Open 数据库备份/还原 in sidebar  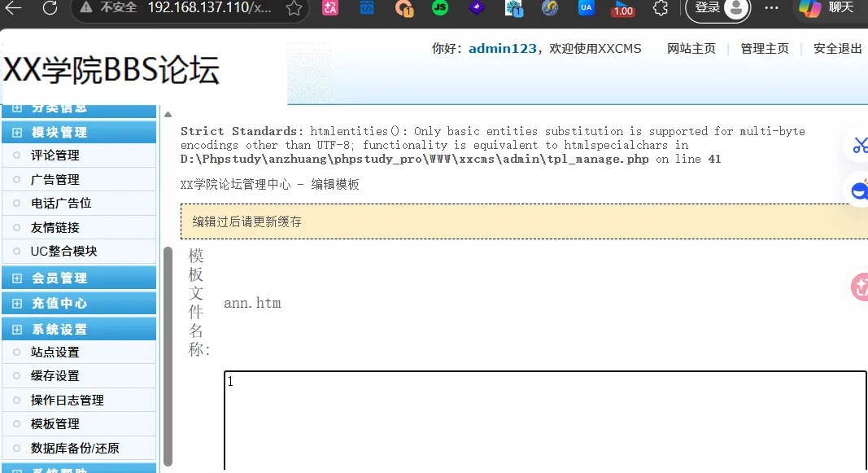click(75, 448)
